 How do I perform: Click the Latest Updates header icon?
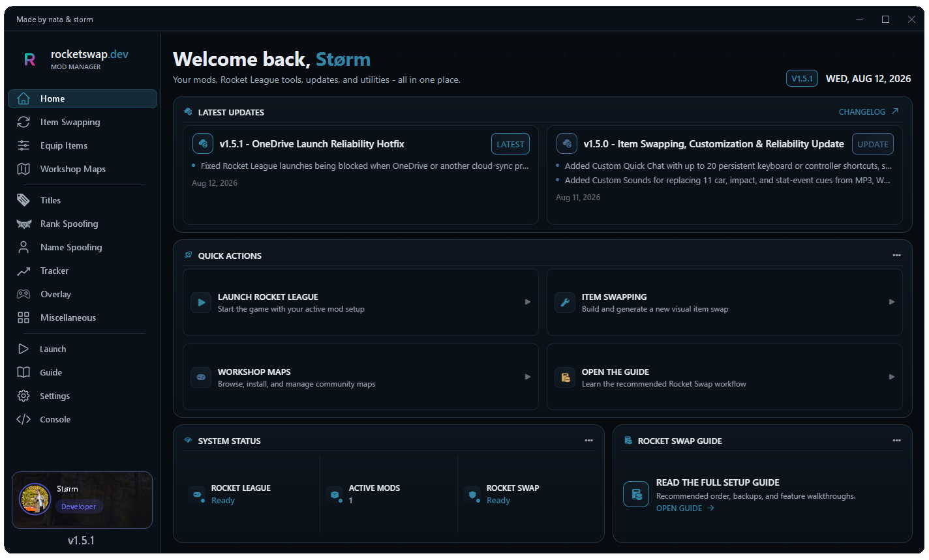[x=188, y=111]
